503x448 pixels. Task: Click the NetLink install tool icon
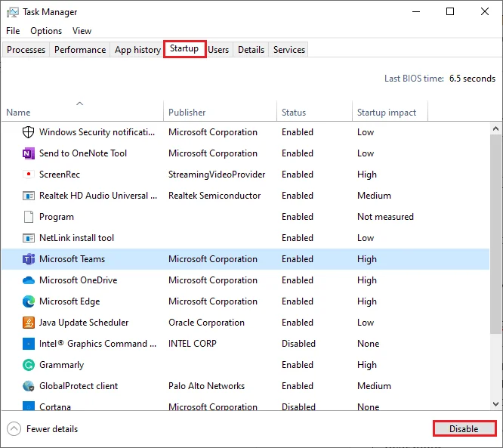tap(28, 238)
